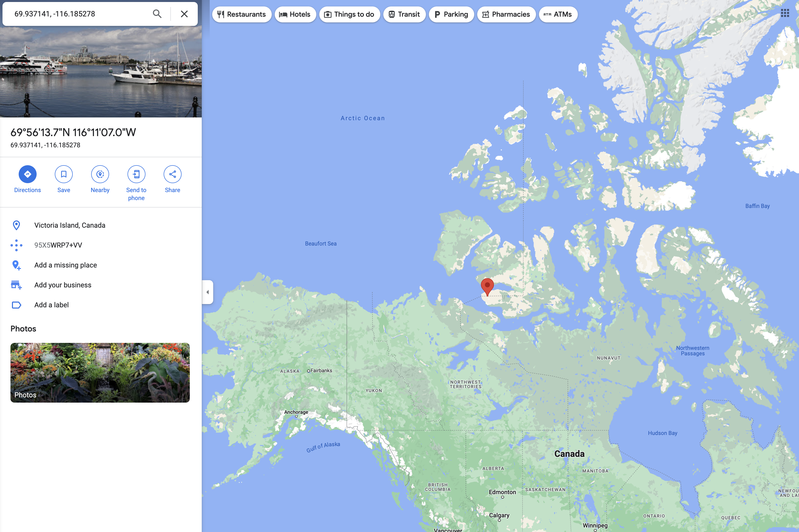Show Things to do on map

click(x=349, y=14)
